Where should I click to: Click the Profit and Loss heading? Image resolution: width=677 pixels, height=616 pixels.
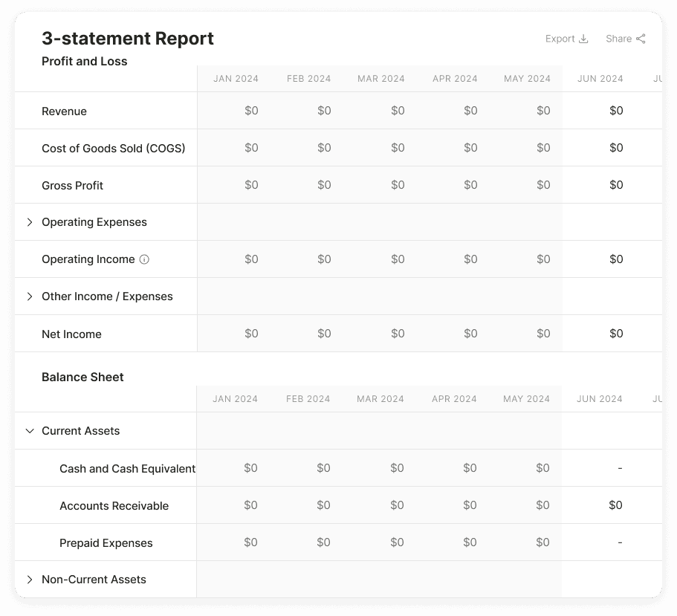point(84,61)
